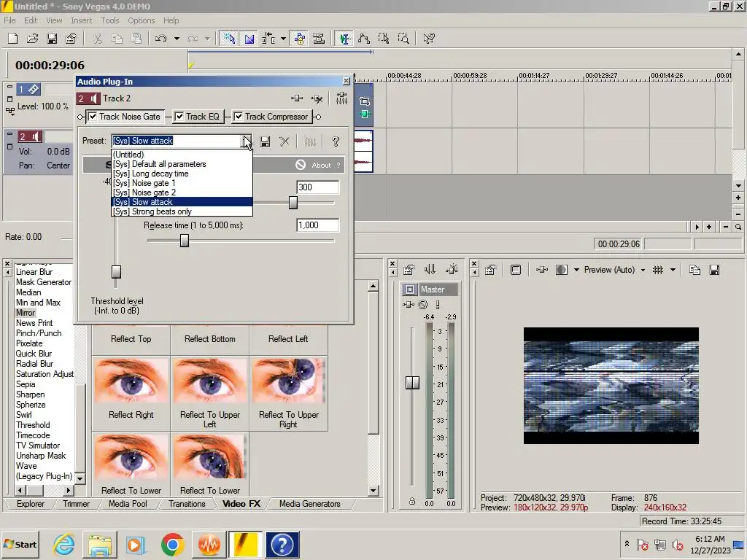747x560 pixels.
Task: Click the Master lock fader channels icon
Action: pos(412,502)
